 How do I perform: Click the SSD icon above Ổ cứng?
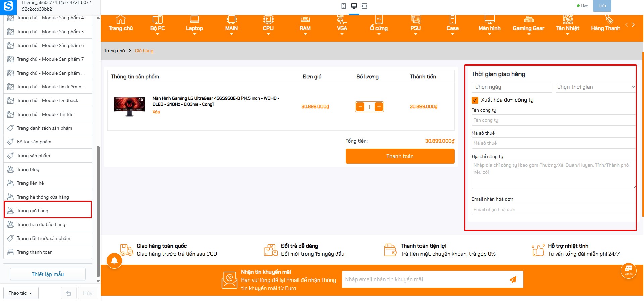[379, 19]
